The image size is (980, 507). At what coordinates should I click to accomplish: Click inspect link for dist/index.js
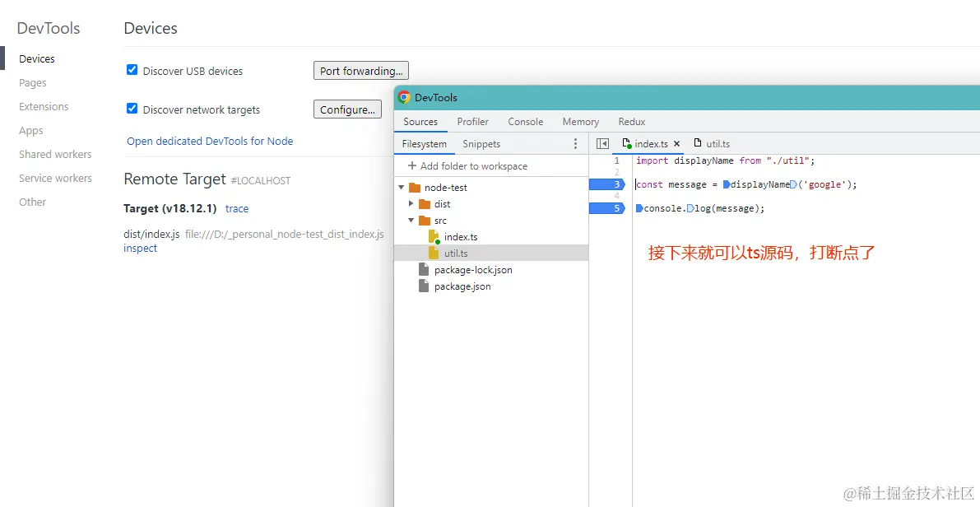(140, 248)
